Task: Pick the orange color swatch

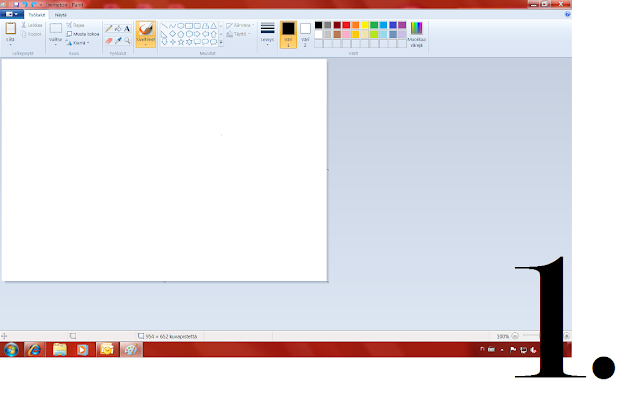Action: [356, 25]
